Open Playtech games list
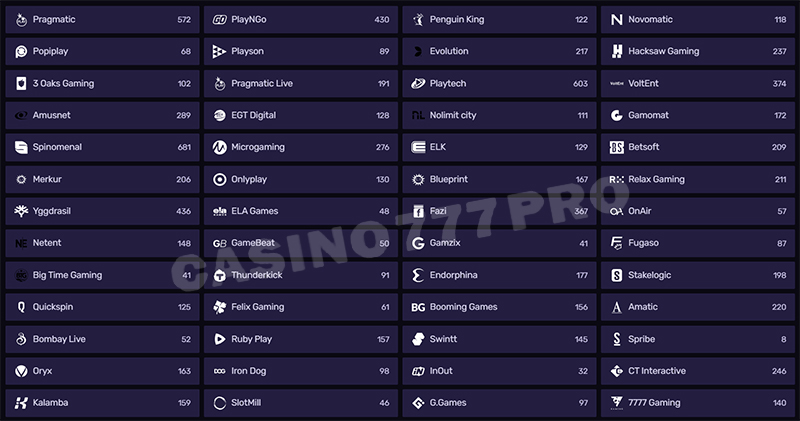Screen dimensions: 800x421 [x=499, y=83]
